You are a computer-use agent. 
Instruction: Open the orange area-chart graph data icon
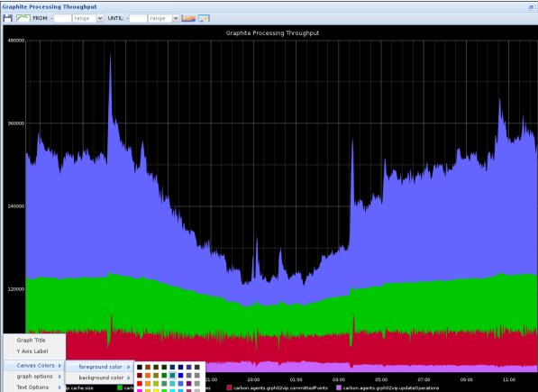(188, 18)
